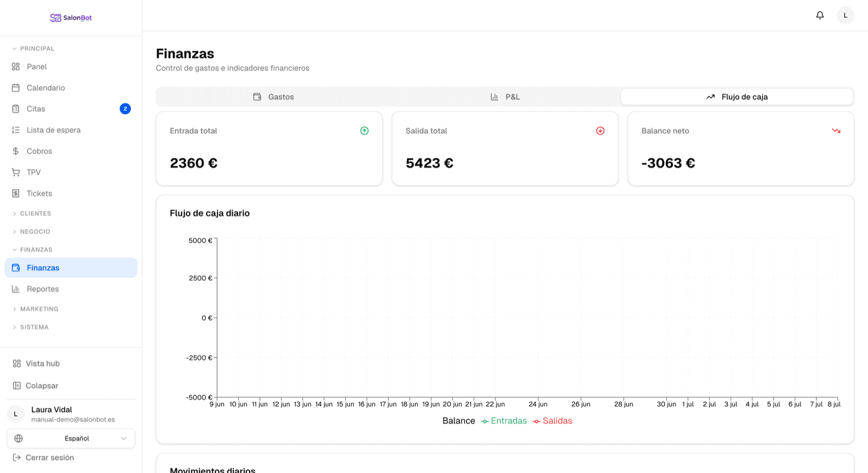This screenshot has height=473, width=868.
Task: Click the green up-arrow on Entrada total
Action: (365, 131)
